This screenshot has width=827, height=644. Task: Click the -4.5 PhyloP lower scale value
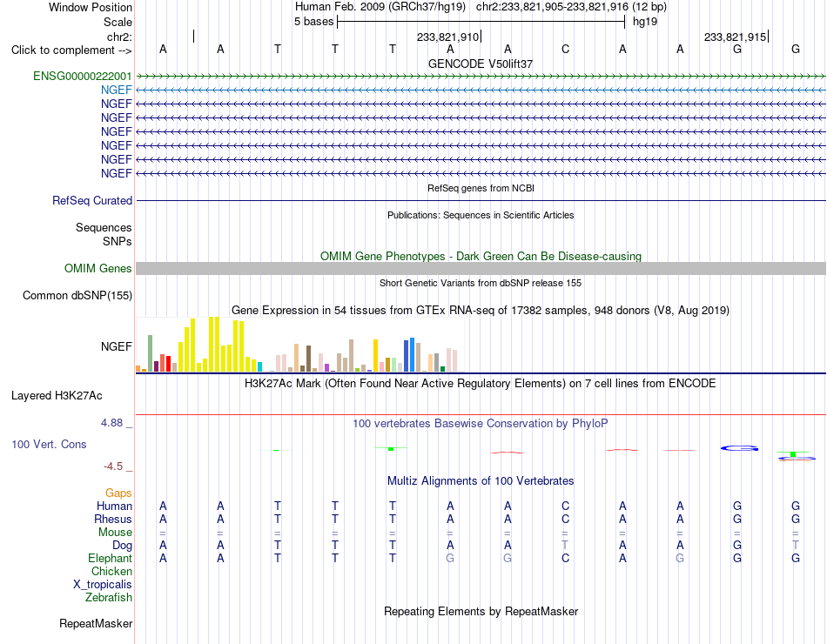(113, 466)
